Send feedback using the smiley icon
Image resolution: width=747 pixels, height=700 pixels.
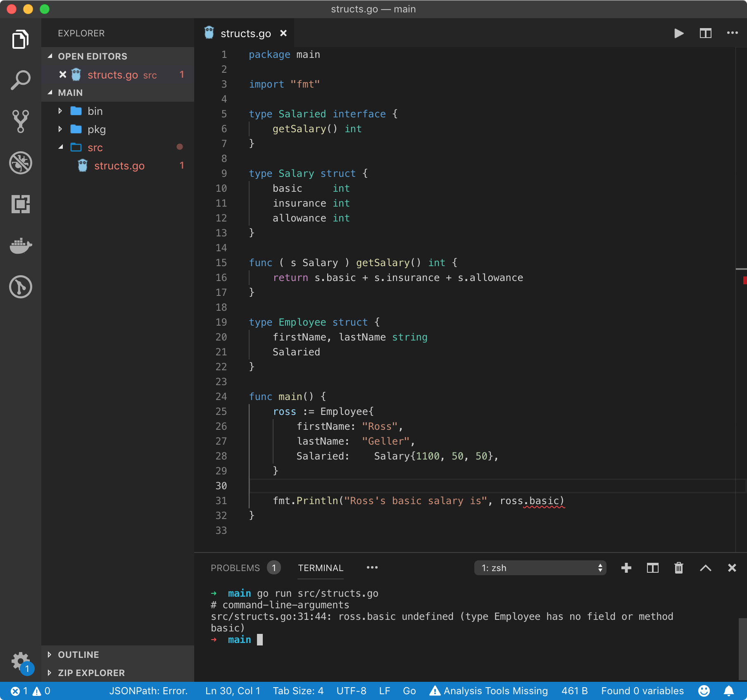click(x=703, y=690)
